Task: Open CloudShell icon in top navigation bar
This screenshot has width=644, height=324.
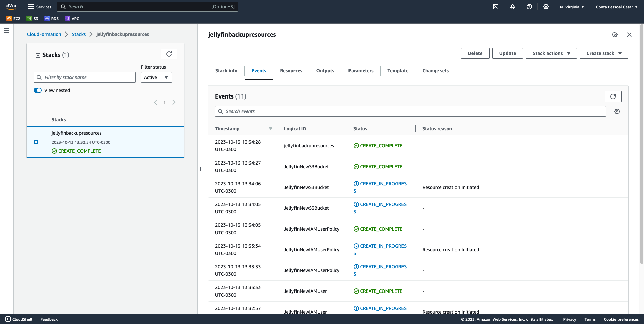Action: [x=496, y=7]
